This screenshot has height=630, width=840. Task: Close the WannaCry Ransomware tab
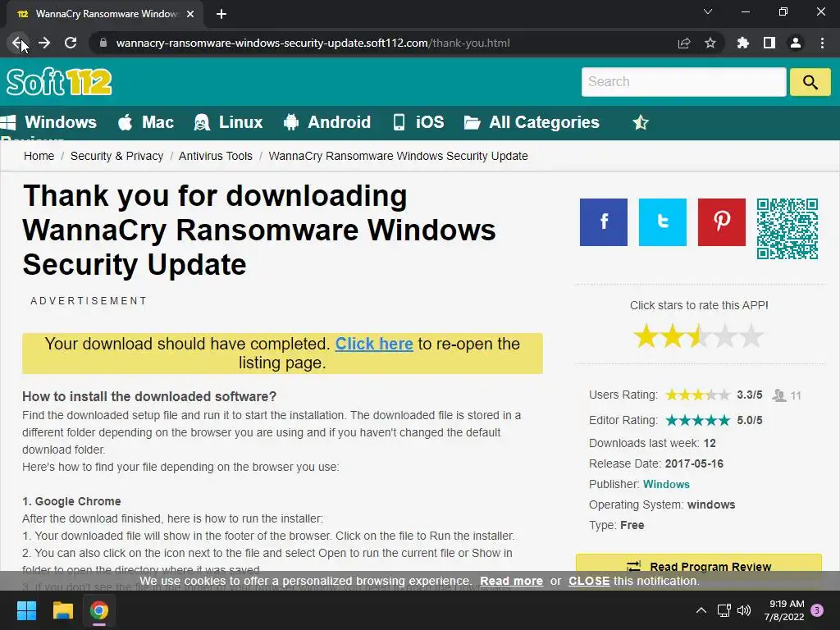(190, 14)
